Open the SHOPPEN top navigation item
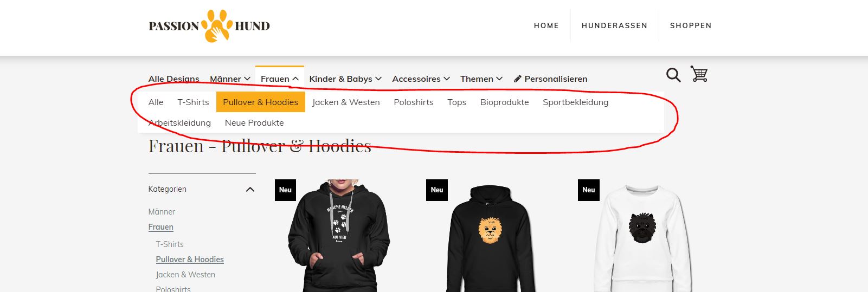The height and width of the screenshot is (292, 868). point(691,25)
